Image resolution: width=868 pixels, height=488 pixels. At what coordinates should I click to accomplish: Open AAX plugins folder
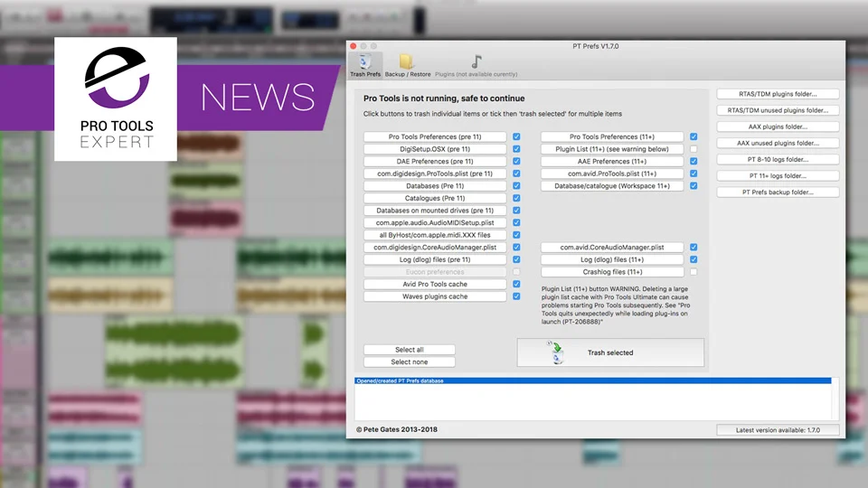tap(778, 127)
